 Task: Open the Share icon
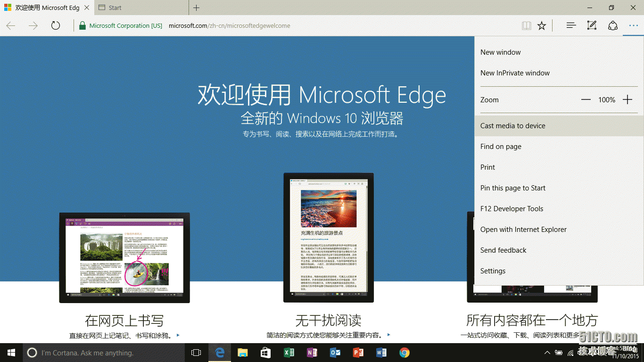(612, 25)
